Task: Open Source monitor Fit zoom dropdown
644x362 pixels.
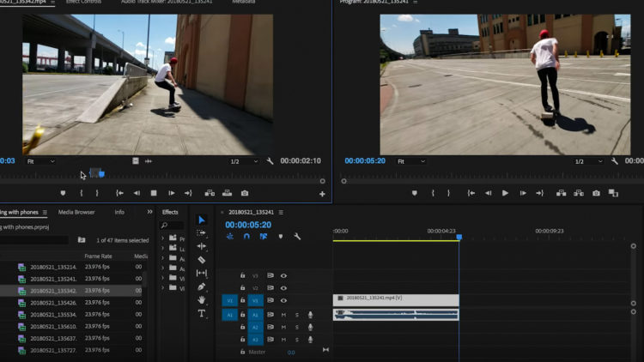Action: pos(40,161)
